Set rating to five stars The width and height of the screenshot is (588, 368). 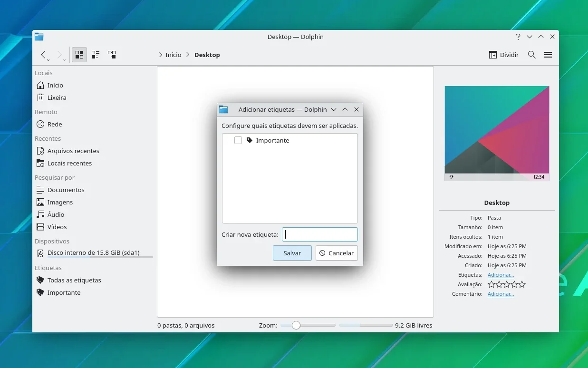pos(522,284)
